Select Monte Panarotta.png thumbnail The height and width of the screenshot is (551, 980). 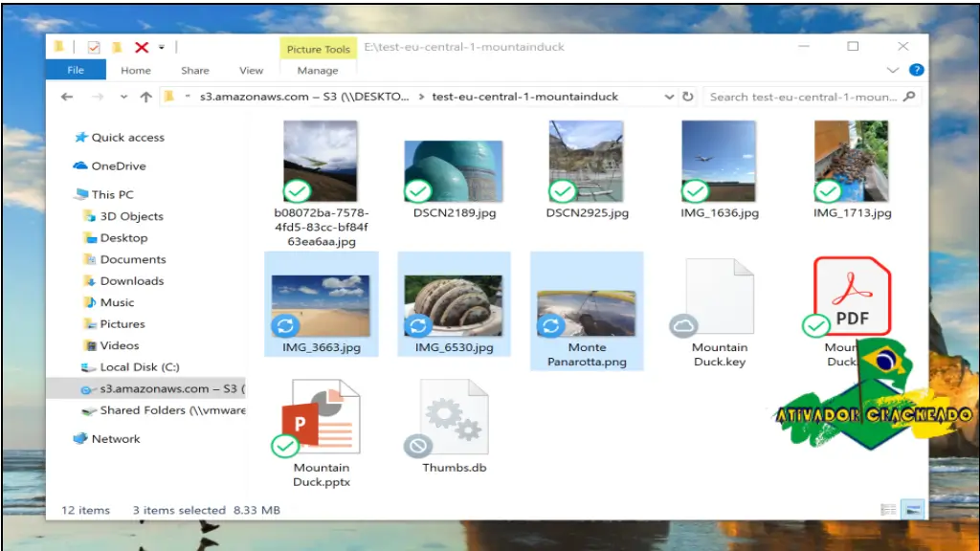coord(587,314)
